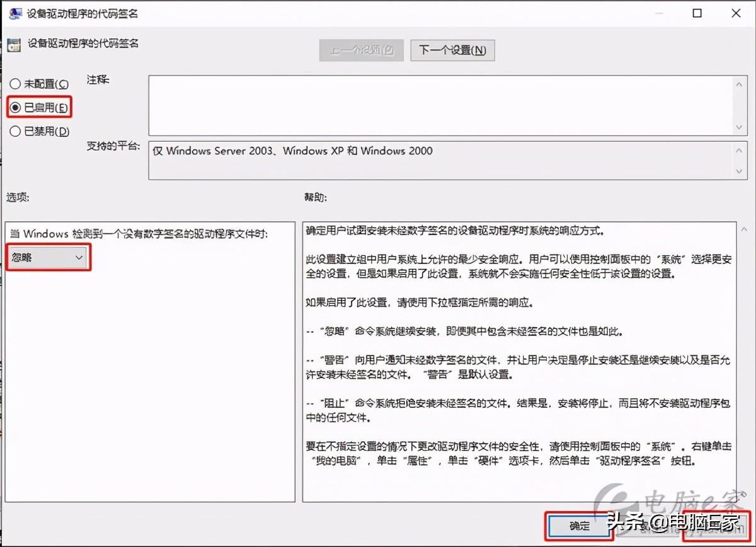Click the dropdown arrow next to 忽略
The height and width of the screenshot is (547, 756).
[x=79, y=258]
